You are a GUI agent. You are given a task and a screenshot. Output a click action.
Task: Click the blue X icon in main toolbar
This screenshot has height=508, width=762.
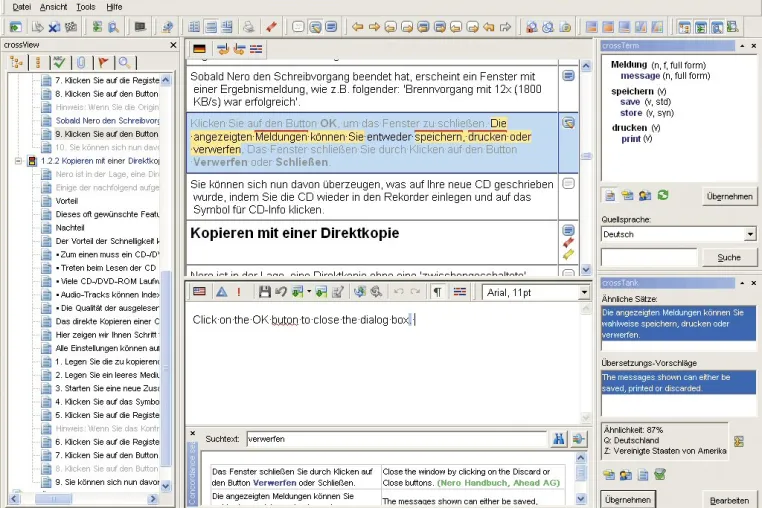54,27
